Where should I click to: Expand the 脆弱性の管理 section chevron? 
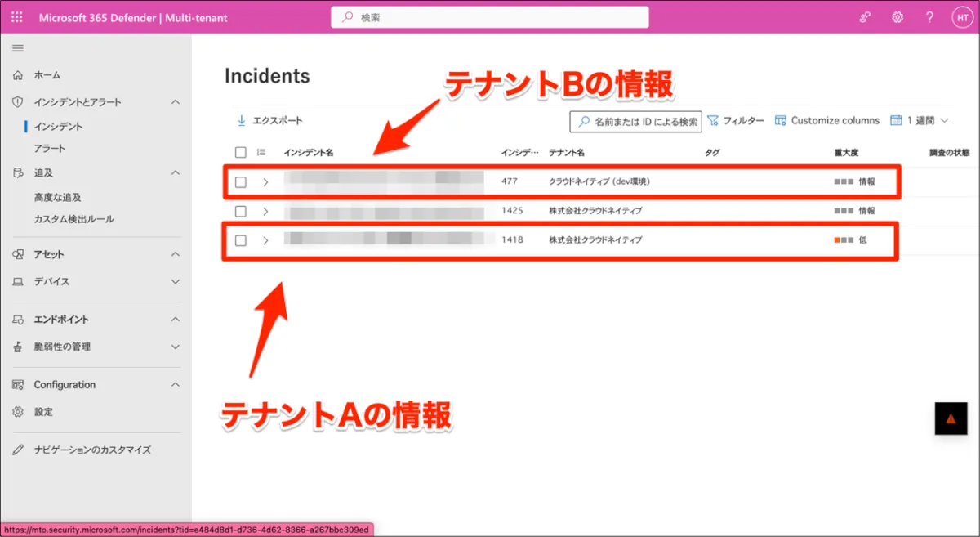(175, 347)
